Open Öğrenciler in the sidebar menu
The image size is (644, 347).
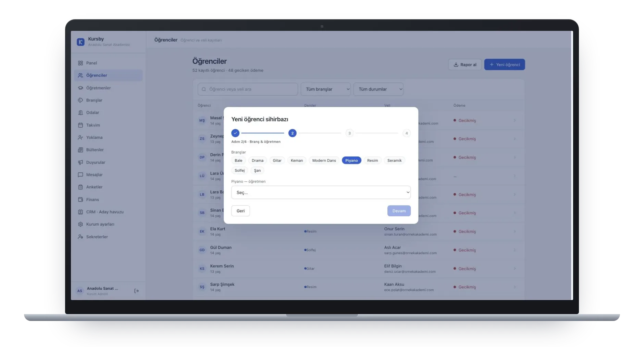pyautogui.click(x=108, y=75)
